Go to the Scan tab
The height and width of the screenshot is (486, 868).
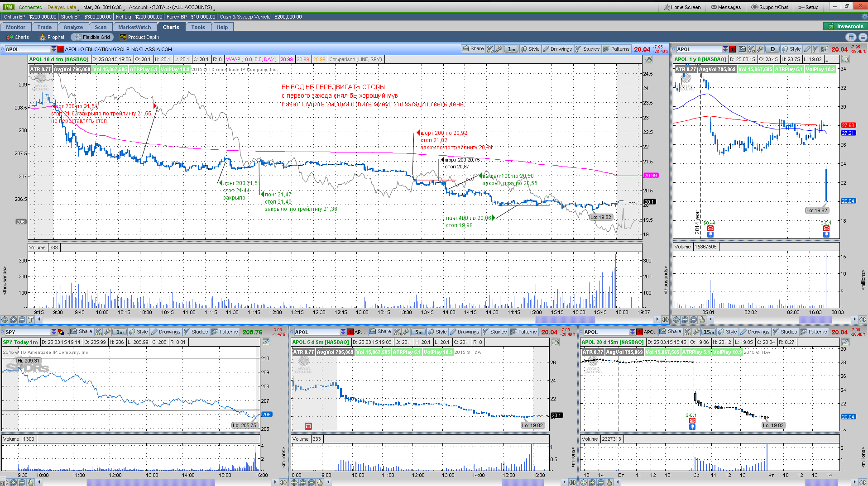[101, 27]
